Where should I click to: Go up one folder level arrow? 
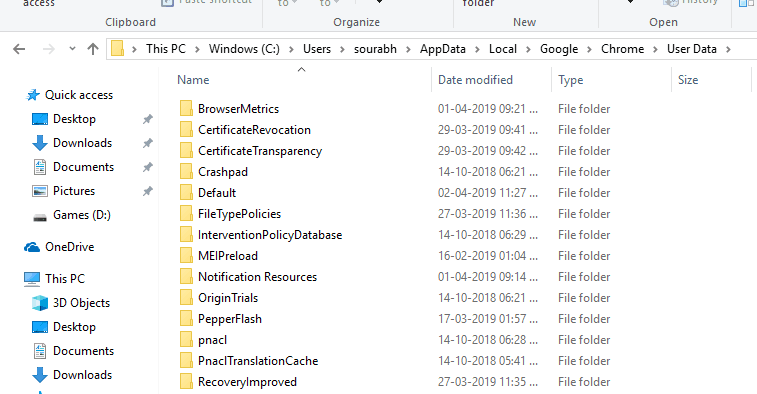coord(93,49)
